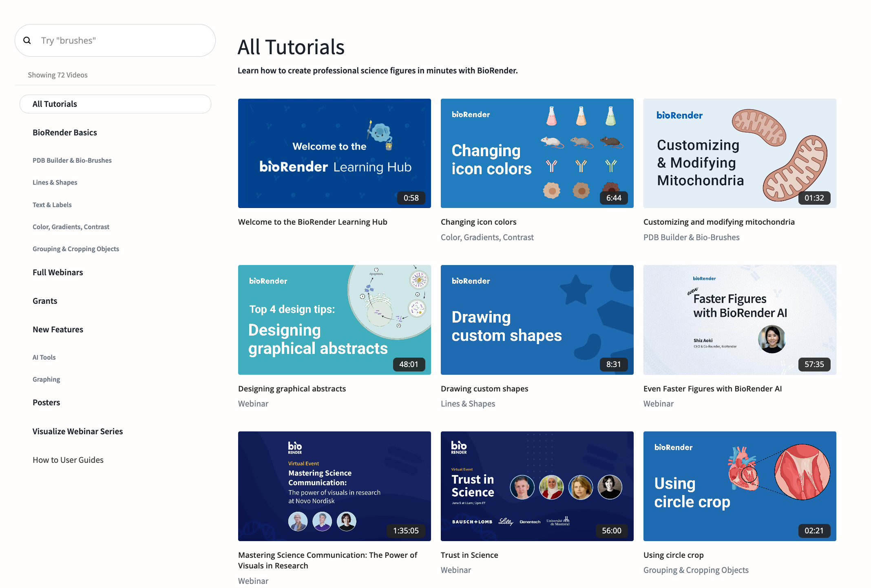Open Customizing & Modifying Mitochondria thumbnail
The height and width of the screenshot is (588, 871).
[740, 153]
